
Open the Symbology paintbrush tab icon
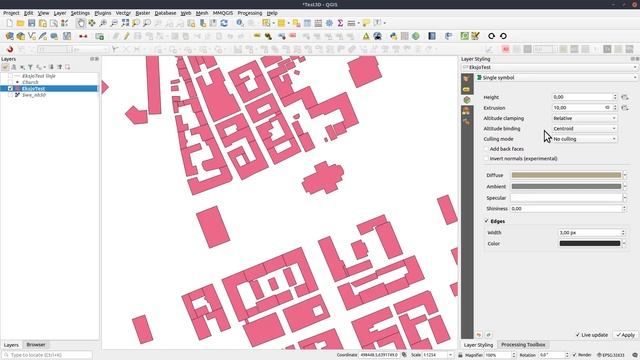pos(467,78)
